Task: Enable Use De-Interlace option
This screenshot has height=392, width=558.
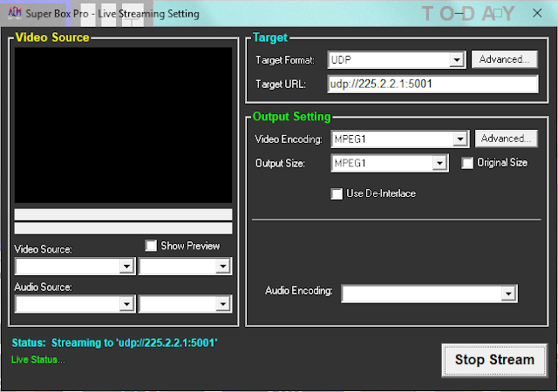Action: [337, 194]
